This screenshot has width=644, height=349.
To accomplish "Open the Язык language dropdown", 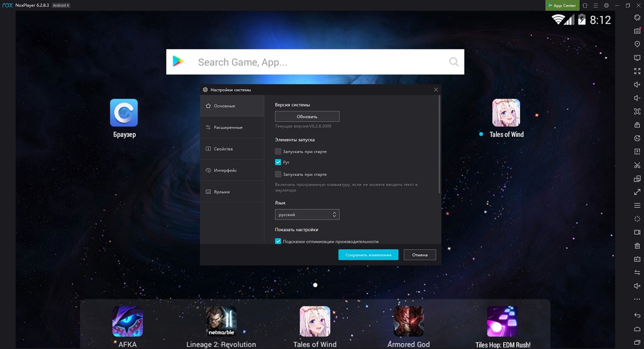I will (x=307, y=215).
